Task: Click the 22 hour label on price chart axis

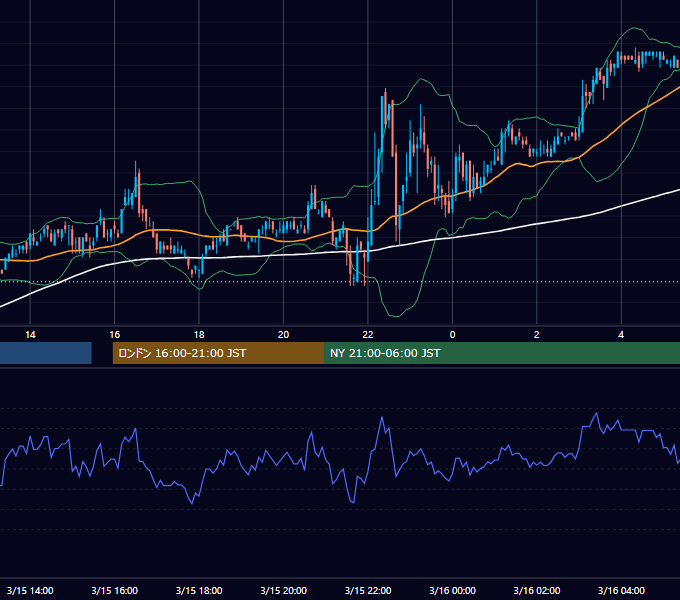Action: [368, 335]
